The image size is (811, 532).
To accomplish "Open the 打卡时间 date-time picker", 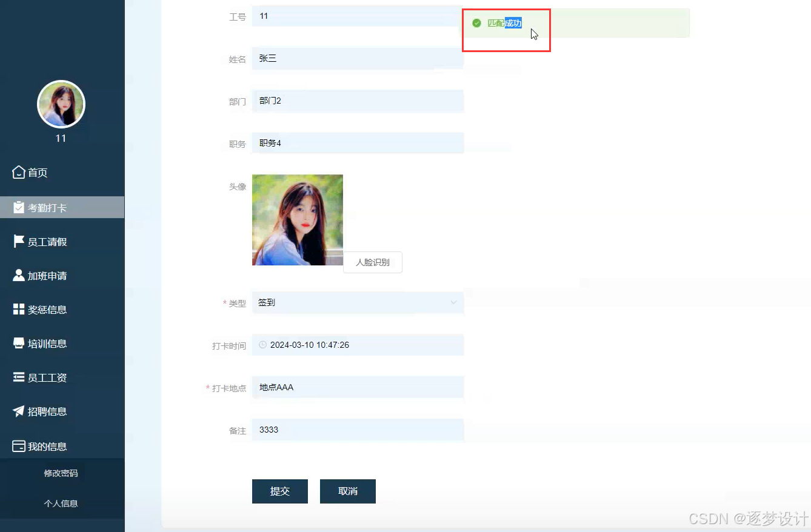I will click(x=358, y=345).
